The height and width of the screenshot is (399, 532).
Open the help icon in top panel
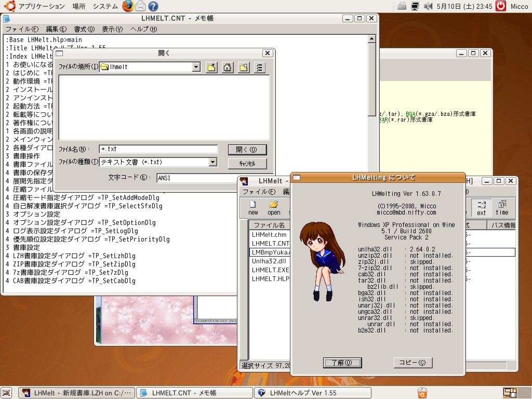(153, 6)
